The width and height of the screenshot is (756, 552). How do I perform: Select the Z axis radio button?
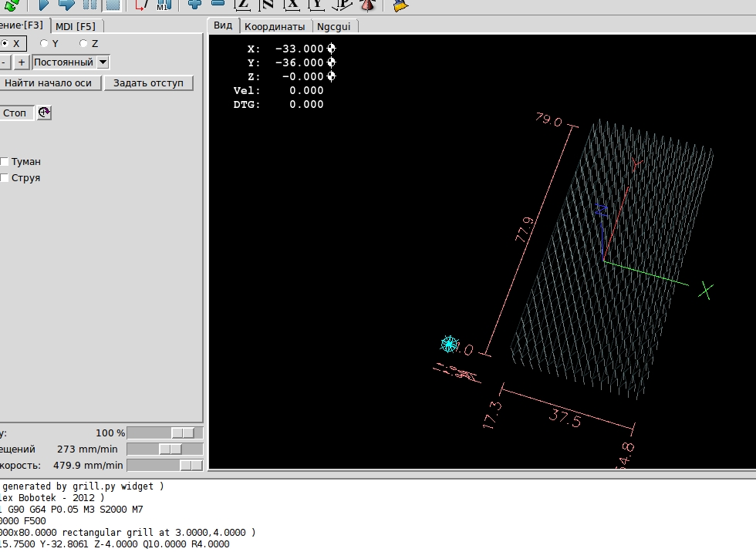pyautogui.click(x=84, y=44)
